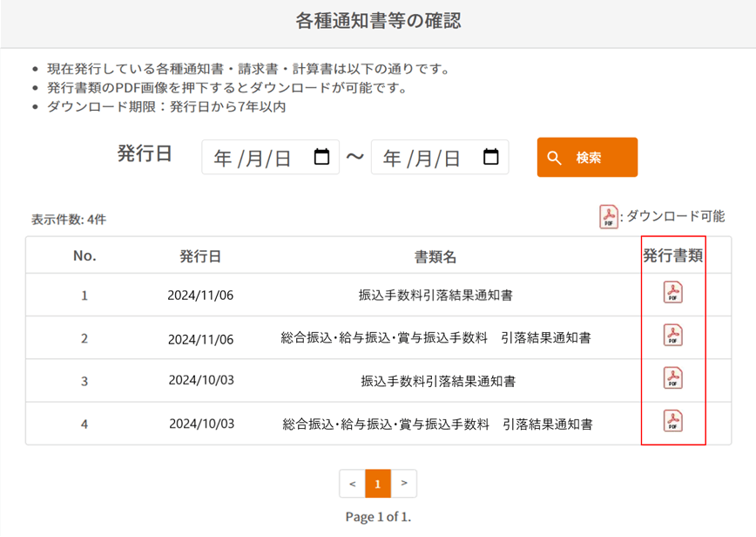This screenshot has height=537, width=756.
Task: Click the 書類名 column header
Action: [x=435, y=256]
